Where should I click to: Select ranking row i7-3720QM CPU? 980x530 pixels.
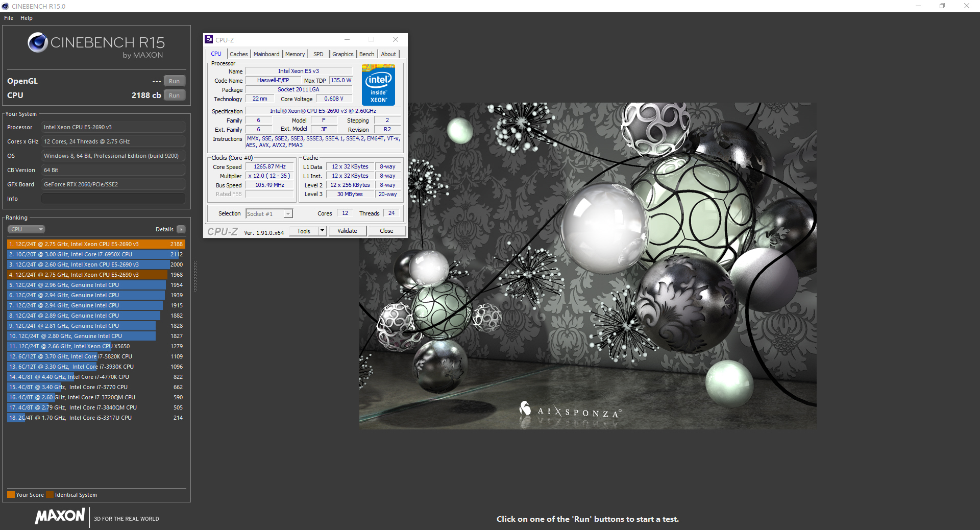pyautogui.click(x=96, y=397)
